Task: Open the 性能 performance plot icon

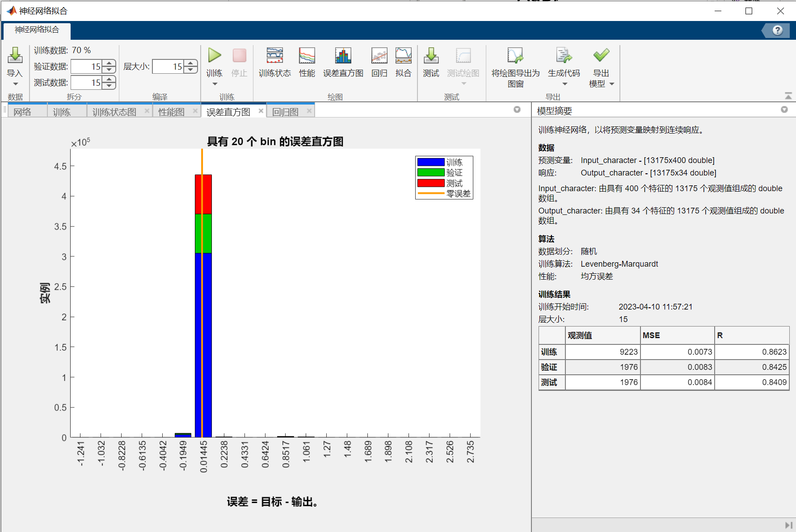Action: pyautogui.click(x=307, y=55)
